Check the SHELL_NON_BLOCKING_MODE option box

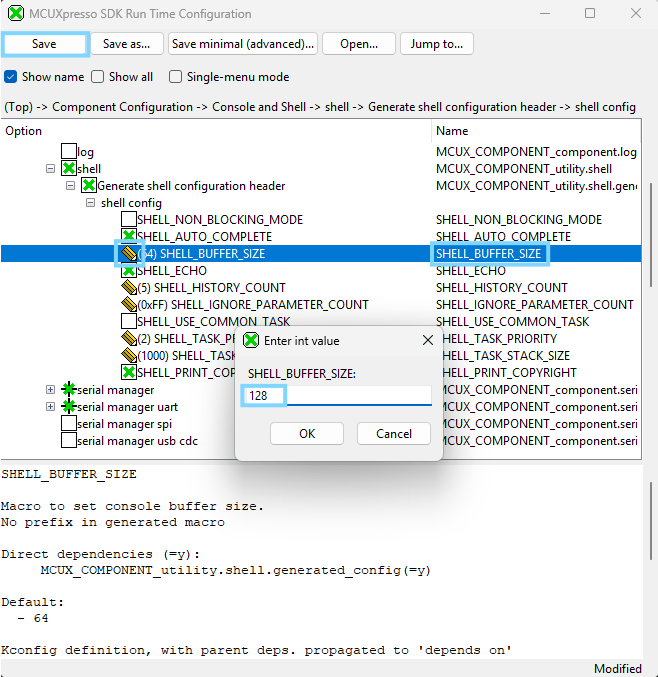(x=128, y=220)
